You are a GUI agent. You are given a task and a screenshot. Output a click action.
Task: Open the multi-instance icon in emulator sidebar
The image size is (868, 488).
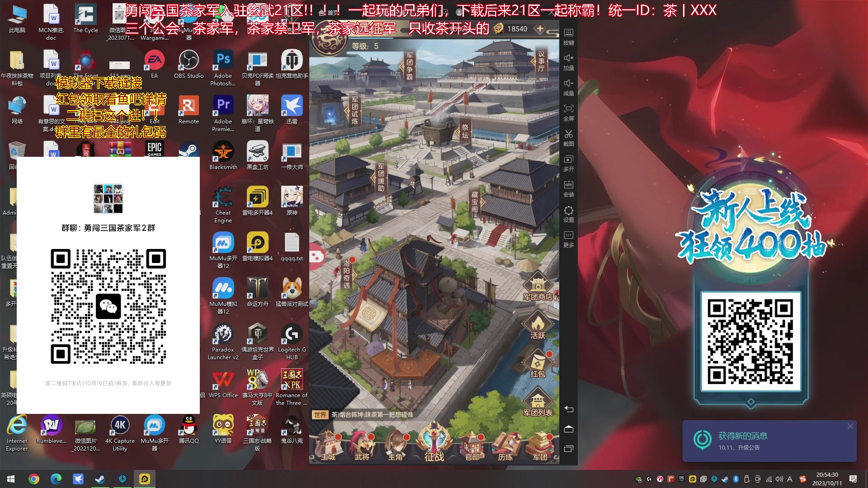coord(568,160)
